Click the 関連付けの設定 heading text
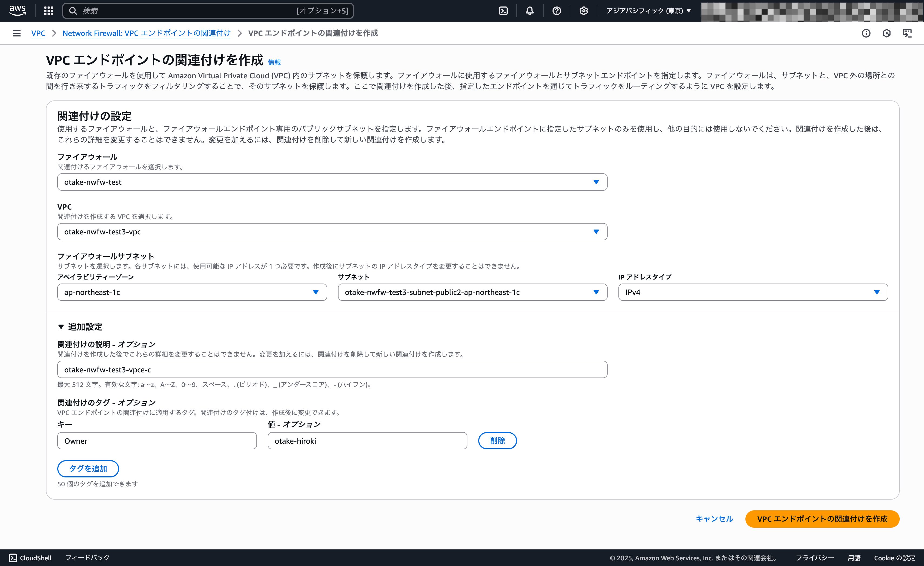The image size is (924, 566). pyautogui.click(x=95, y=116)
